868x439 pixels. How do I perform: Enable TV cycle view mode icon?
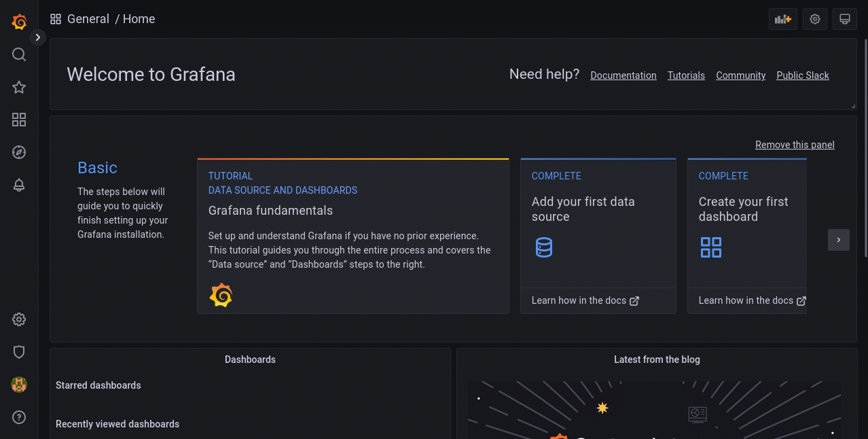844,19
